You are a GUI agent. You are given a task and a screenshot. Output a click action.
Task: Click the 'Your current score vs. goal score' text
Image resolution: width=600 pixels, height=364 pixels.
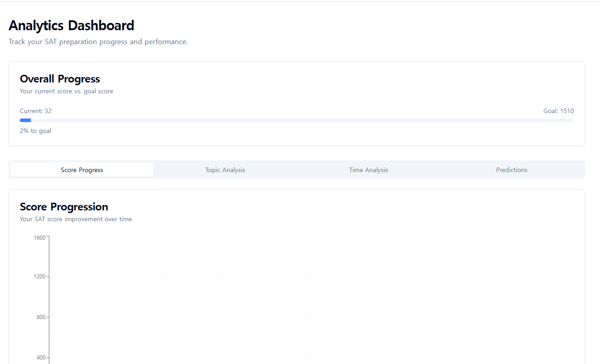66,91
